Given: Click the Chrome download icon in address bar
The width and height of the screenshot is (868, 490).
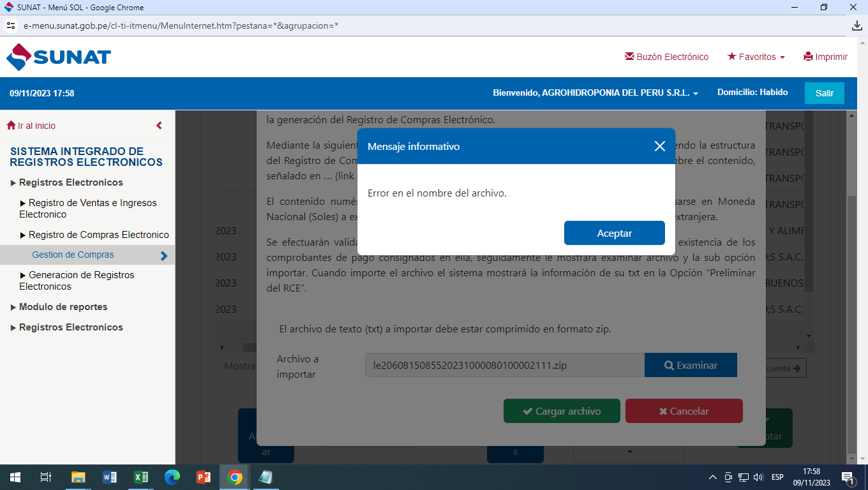Looking at the screenshot, I should click(857, 26).
